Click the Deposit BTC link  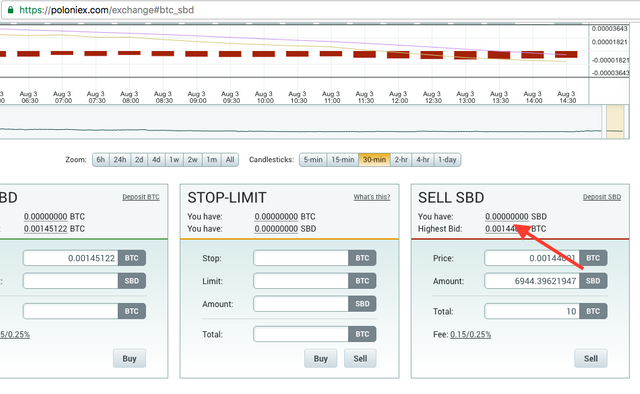pos(141,197)
